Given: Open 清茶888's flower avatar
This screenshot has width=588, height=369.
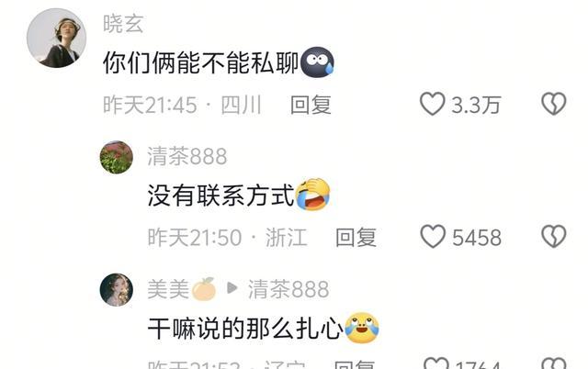Looking at the screenshot, I should pyautogui.click(x=117, y=157).
